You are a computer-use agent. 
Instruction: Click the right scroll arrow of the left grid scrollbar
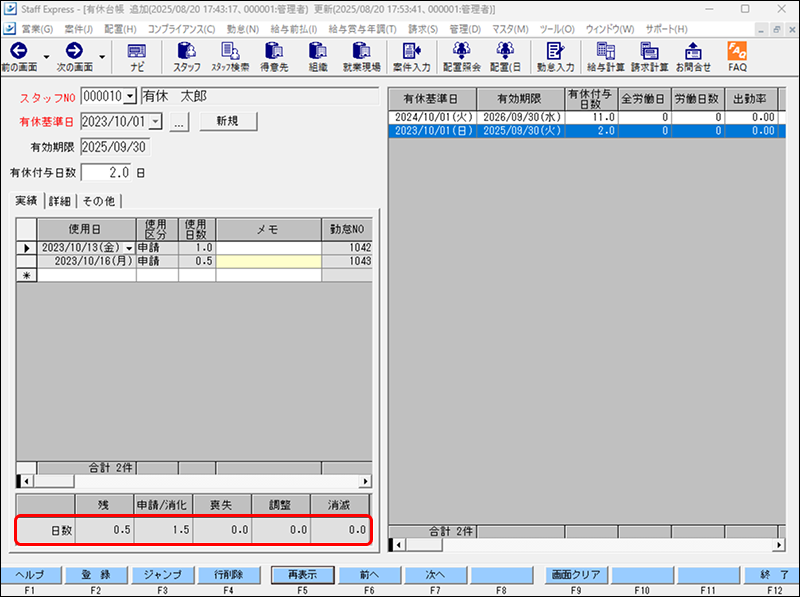point(365,481)
